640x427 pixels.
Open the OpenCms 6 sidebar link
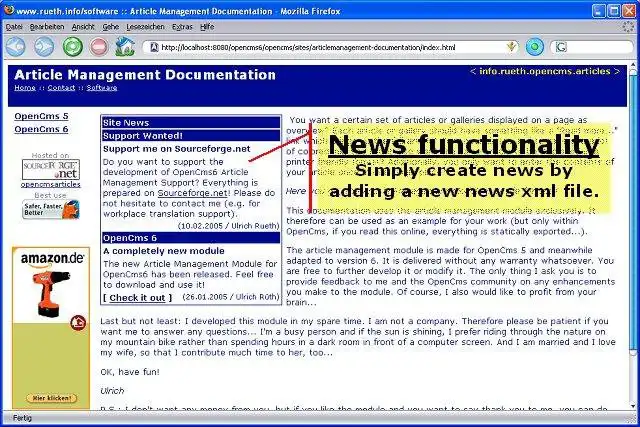pos(41,129)
